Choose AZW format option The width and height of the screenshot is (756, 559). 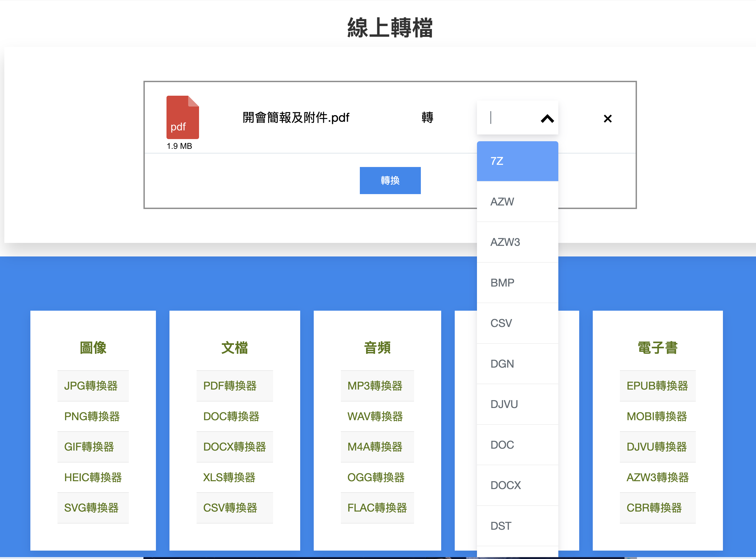pos(517,202)
